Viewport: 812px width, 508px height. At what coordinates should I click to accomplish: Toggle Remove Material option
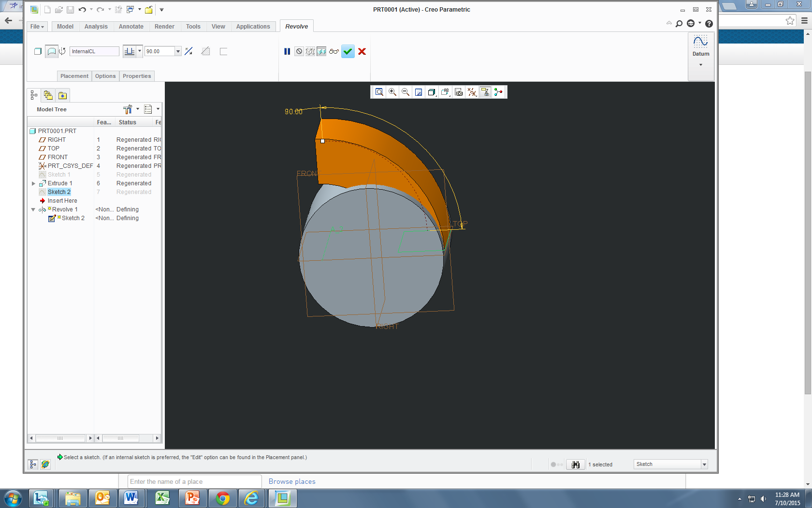coord(205,51)
